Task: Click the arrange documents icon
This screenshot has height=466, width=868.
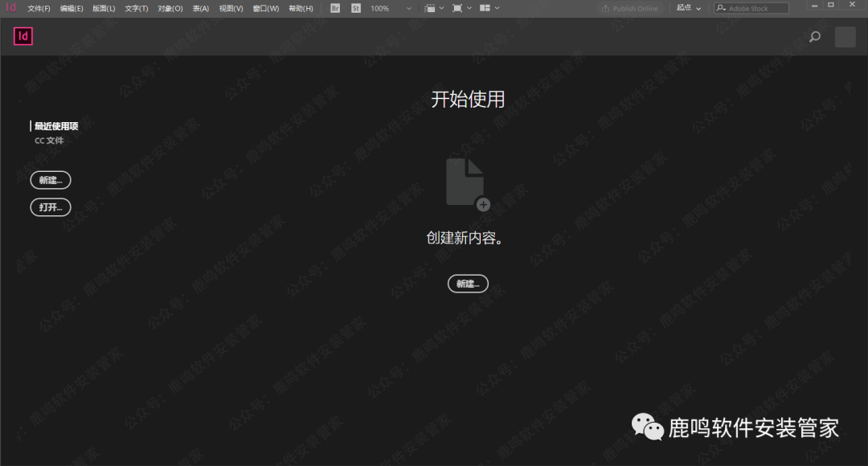Action: coord(485,8)
